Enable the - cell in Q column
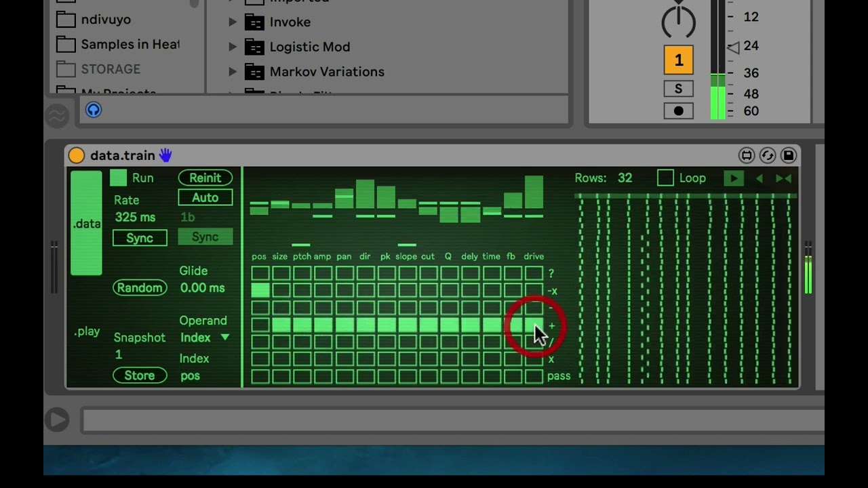The height and width of the screenshot is (488, 868). (450, 308)
